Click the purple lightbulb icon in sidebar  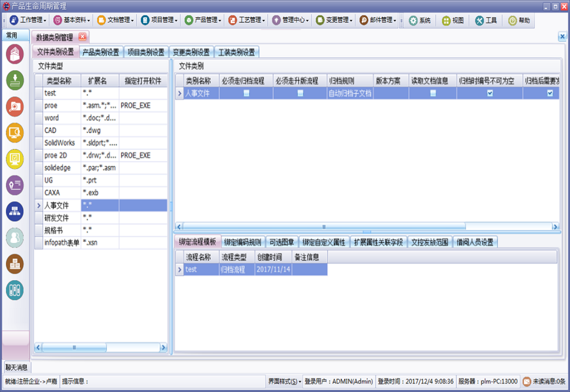click(15, 185)
